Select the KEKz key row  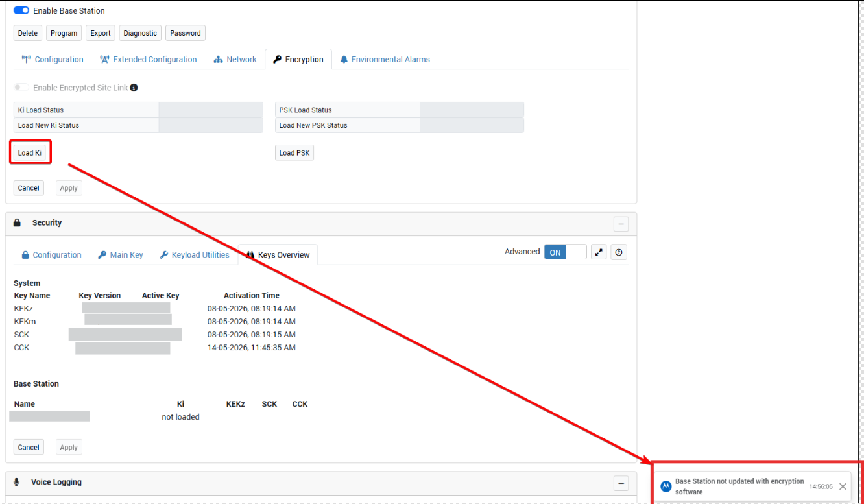point(154,309)
